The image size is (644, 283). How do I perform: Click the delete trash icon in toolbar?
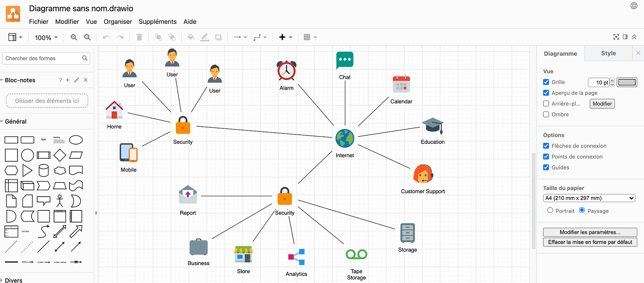click(139, 37)
